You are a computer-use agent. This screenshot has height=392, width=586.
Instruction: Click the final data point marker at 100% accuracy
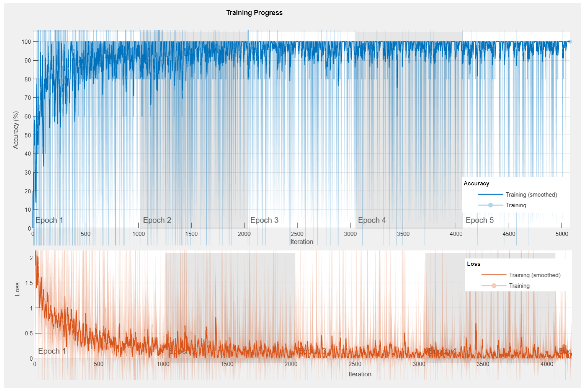(570, 42)
